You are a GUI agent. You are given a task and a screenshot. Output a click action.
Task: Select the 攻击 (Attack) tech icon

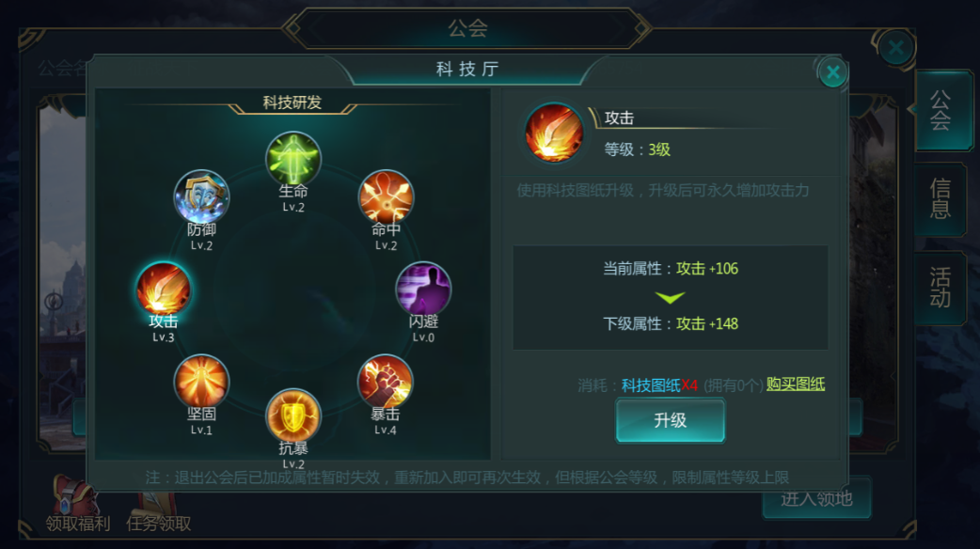point(163,289)
